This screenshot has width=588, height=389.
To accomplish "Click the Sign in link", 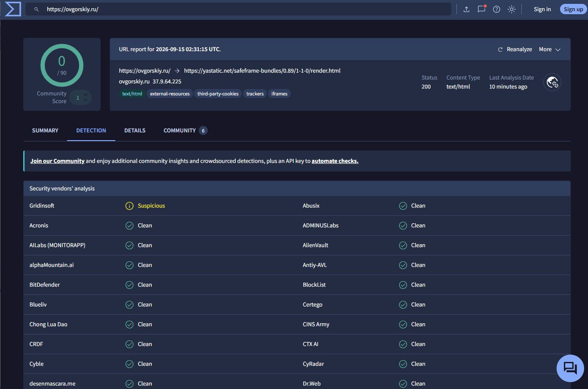I will (x=542, y=9).
